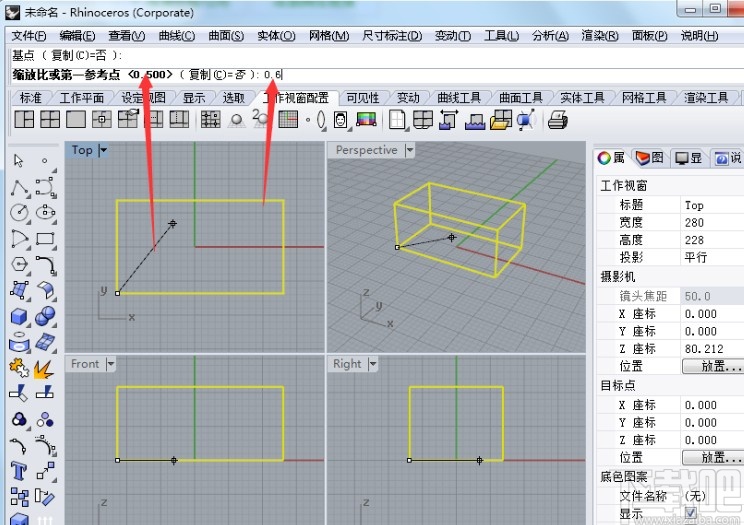Open the 尺寸标注(D) menu
Viewport: 744px width, 525px height.
click(392, 36)
